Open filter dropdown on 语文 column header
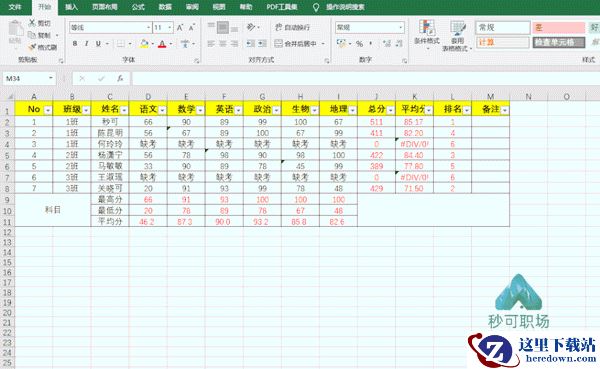 (162, 110)
